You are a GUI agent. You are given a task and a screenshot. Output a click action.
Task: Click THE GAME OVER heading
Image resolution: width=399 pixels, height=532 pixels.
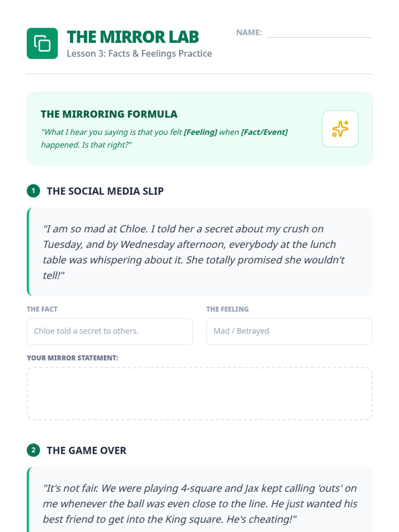[x=86, y=451]
